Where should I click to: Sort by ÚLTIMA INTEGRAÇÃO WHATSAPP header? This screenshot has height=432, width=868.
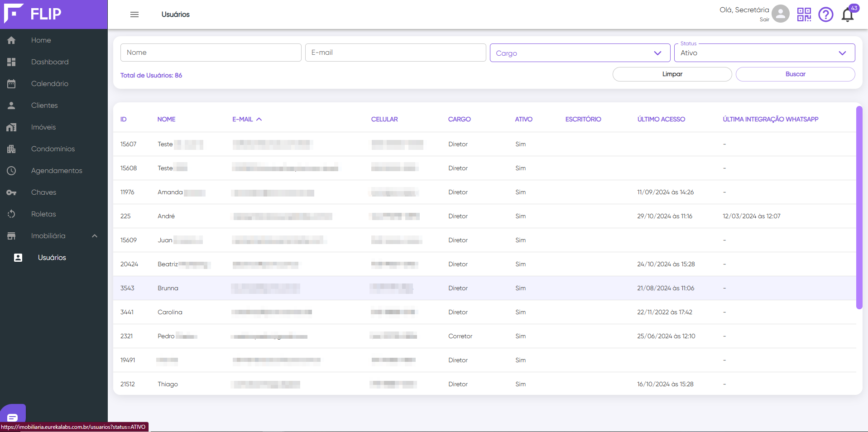770,119
